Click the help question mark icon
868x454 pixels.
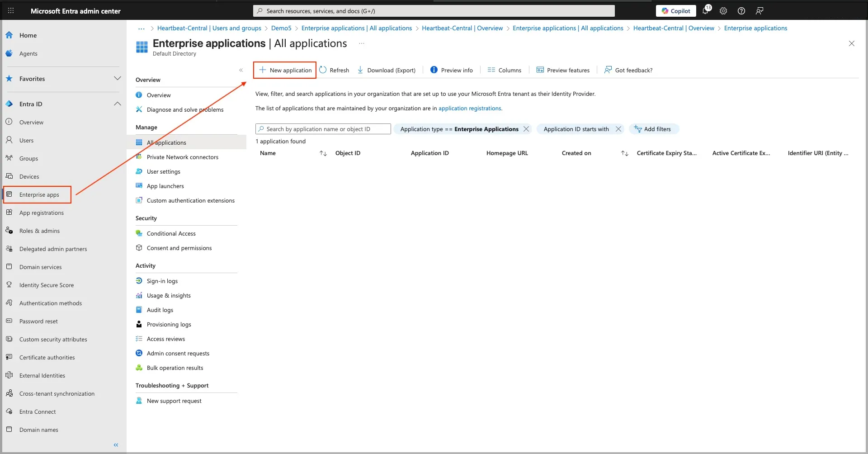point(741,11)
